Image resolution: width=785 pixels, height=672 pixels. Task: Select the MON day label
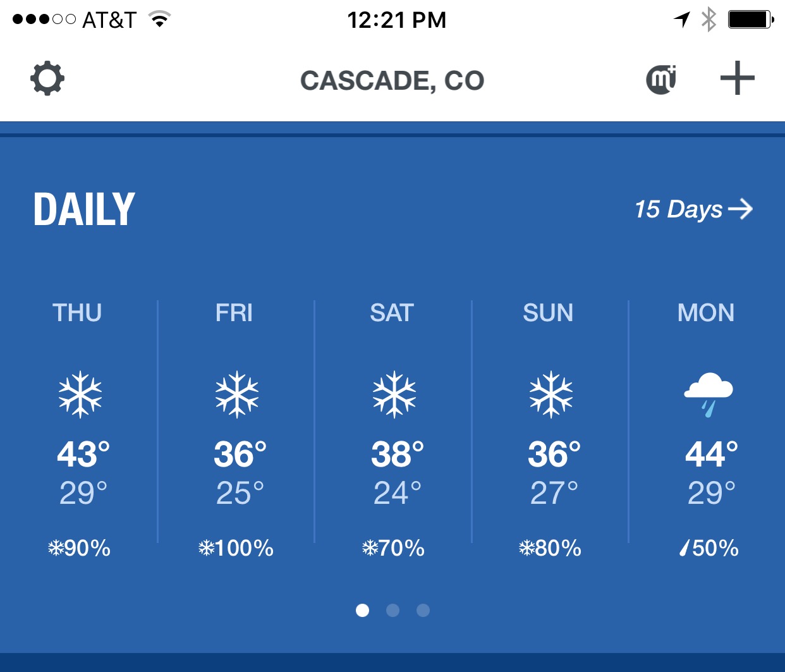[x=706, y=313]
